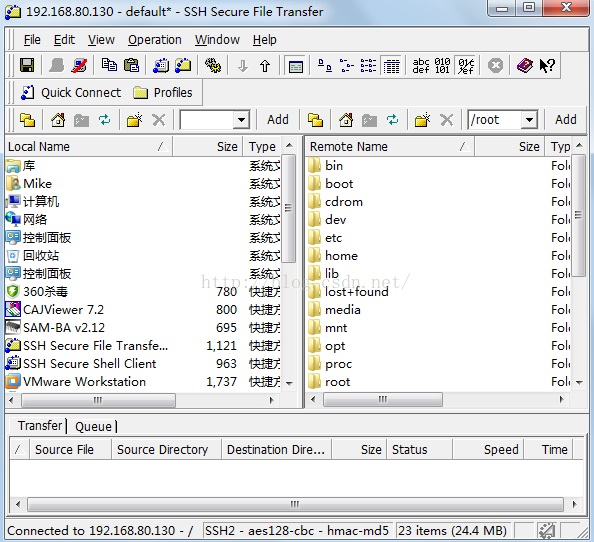594x542 pixels.
Task: Click the Save floppy disk toolbar icon
Action: click(x=27, y=66)
